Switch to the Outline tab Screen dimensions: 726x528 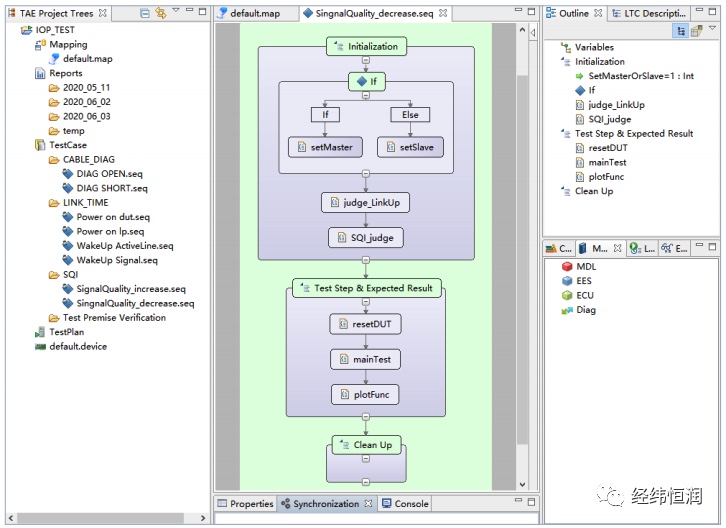[x=574, y=13]
